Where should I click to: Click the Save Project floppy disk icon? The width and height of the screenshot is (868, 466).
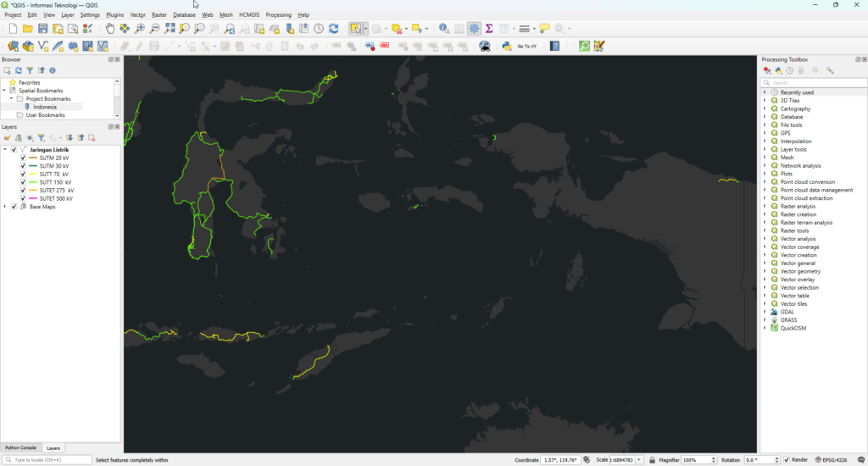(x=42, y=29)
